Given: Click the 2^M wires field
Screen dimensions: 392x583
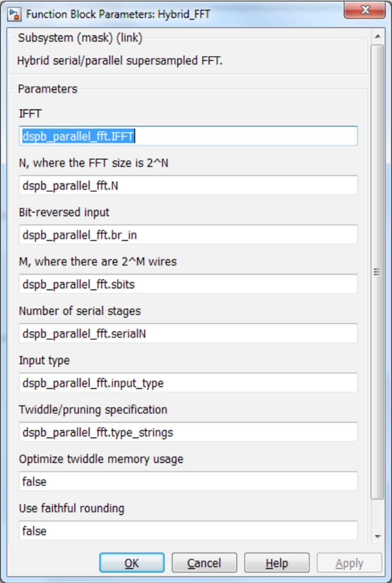Looking at the screenshot, I should 188,284.
